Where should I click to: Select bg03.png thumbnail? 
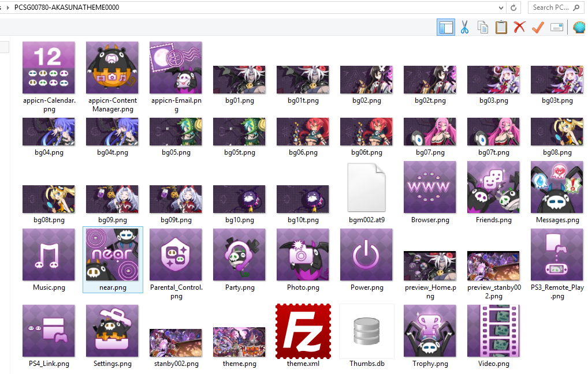[493, 80]
